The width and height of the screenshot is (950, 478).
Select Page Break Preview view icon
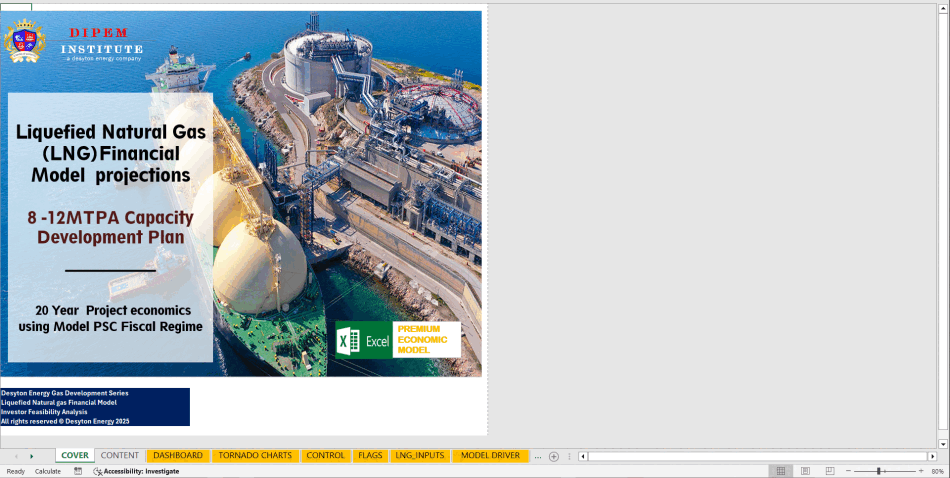(830, 471)
